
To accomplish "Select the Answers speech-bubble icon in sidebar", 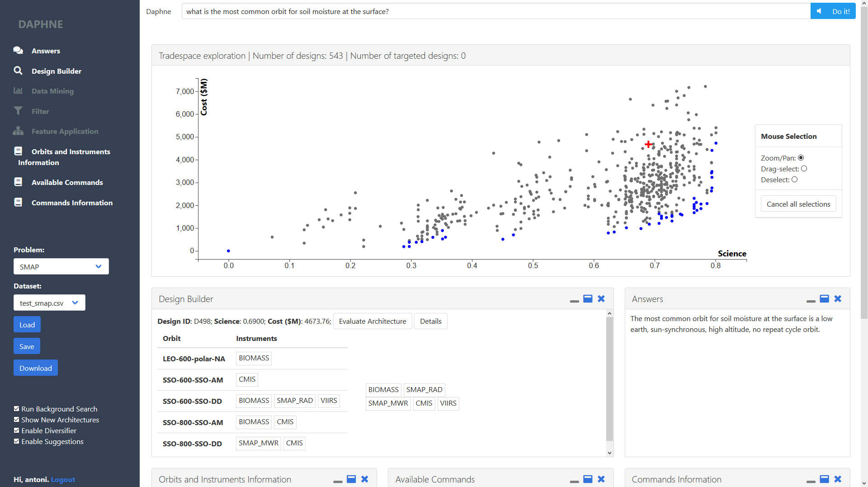I will [18, 50].
